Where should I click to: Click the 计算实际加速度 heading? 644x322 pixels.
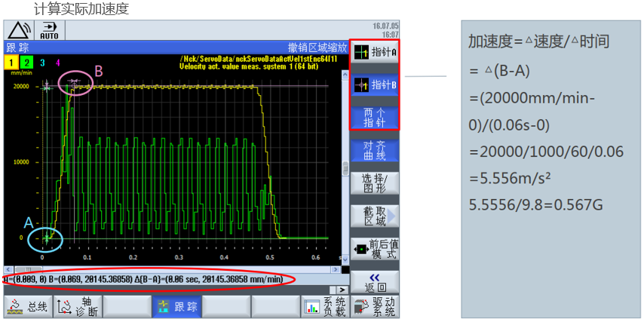coord(81,8)
